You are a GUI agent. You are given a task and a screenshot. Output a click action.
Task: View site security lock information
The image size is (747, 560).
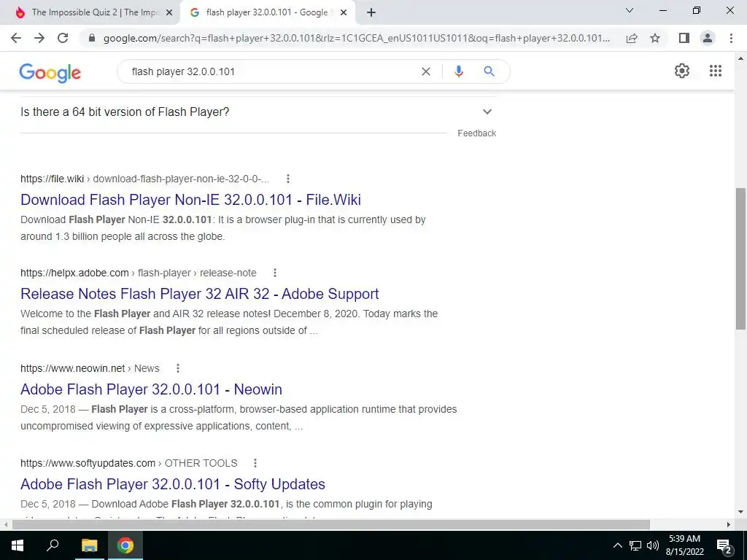pos(92,38)
